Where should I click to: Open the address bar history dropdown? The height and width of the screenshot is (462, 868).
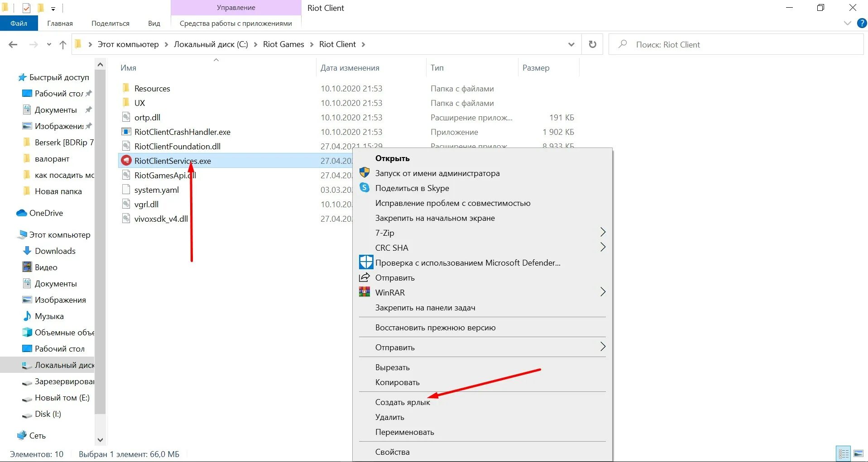point(571,44)
